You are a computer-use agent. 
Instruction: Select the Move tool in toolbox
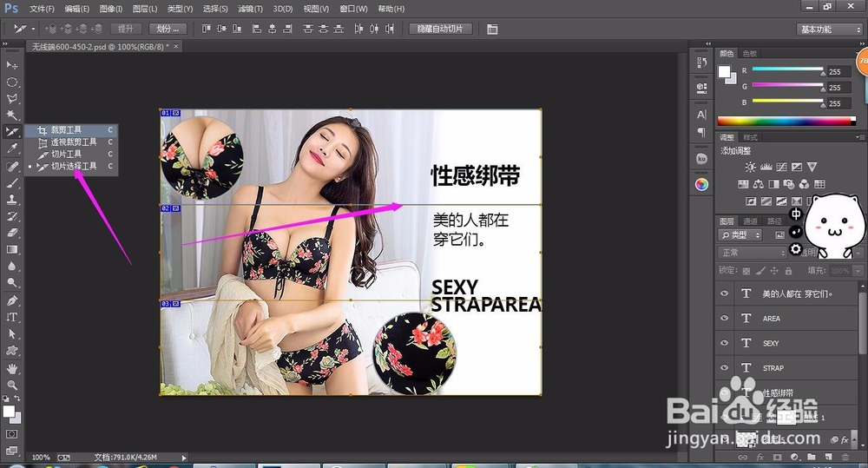11,65
